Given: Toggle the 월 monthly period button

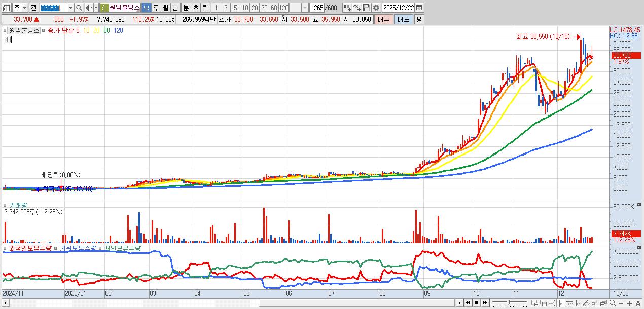Looking at the screenshot, I should [165, 8].
